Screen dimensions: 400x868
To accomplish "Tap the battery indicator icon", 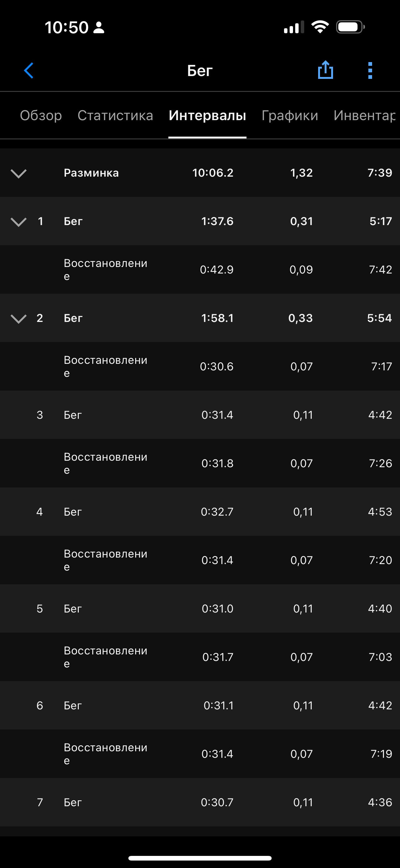I will [350, 27].
